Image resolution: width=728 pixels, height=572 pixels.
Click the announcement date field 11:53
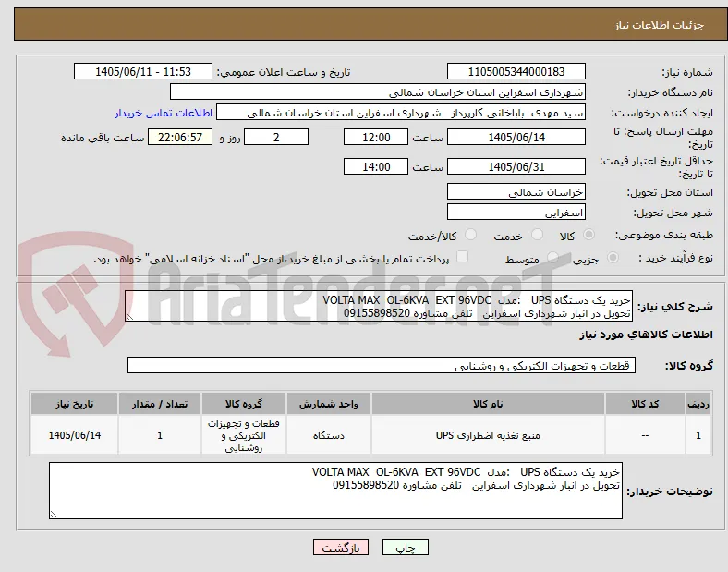coord(143,71)
